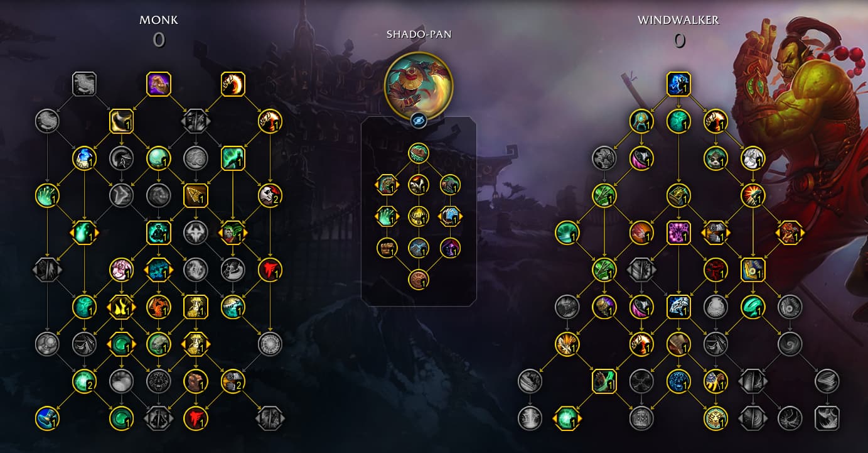The width and height of the screenshot is (868, 453).
Task: Click the blue square talent atop Windwalker tree
Action: 678,84
